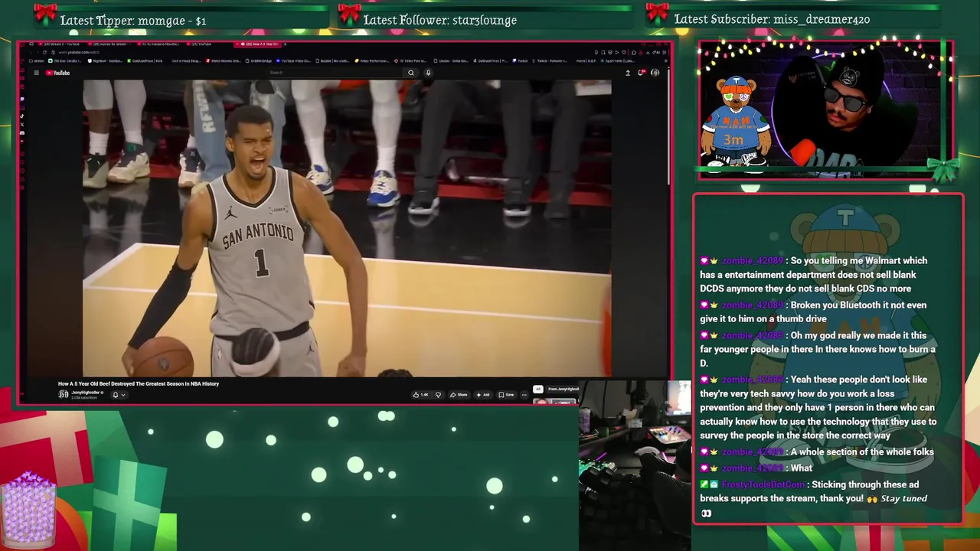
Task: Click zombie_42089 beside the What message
Action: tap(753, 468)
